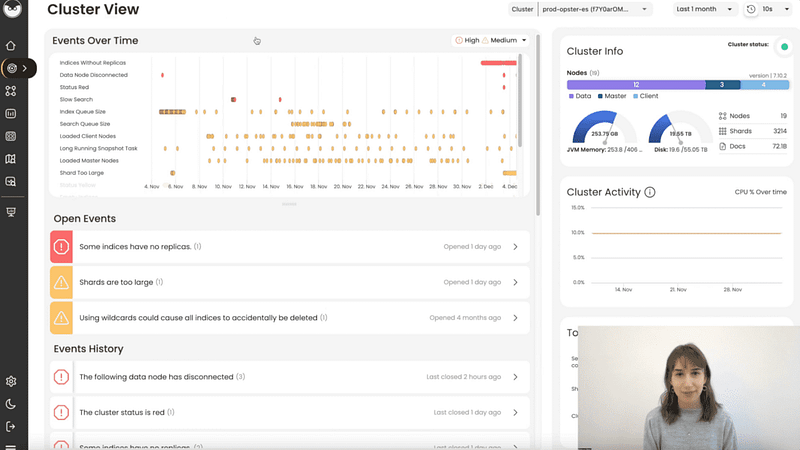Image resolution: width=800 pixels, height=450 pixels.
Task: Click red alert icon of no replicas event
Action: click(61, 247)
